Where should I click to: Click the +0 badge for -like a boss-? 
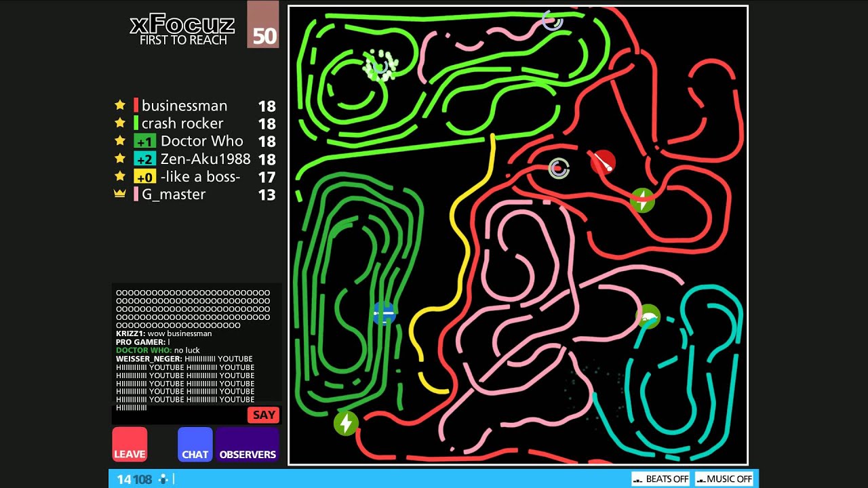[145, 177]
